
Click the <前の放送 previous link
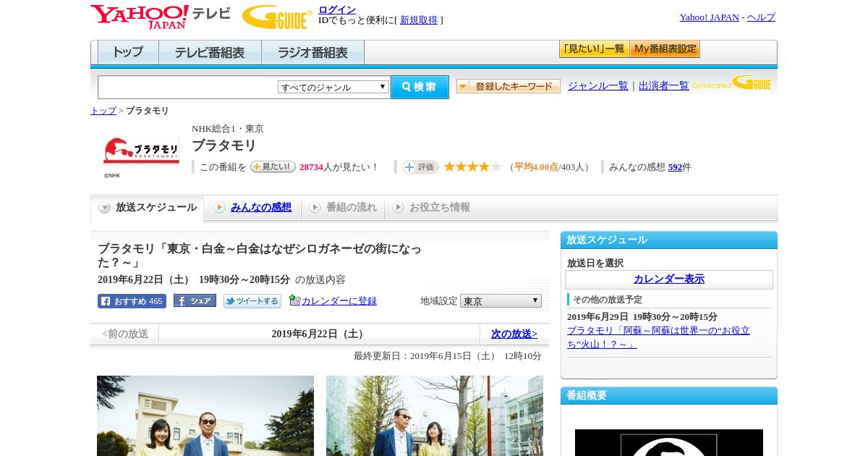click(125, 334)
